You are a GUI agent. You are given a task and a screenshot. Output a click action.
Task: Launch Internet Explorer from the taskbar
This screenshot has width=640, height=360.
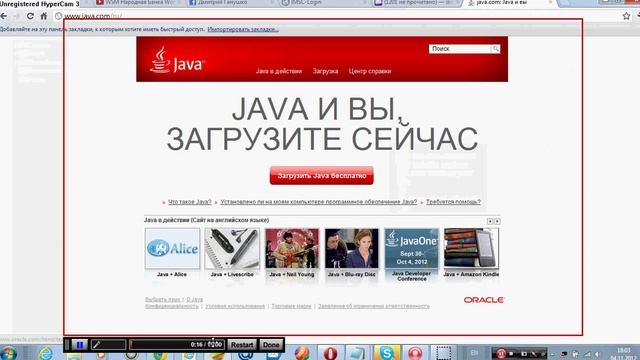click(45, 353)
